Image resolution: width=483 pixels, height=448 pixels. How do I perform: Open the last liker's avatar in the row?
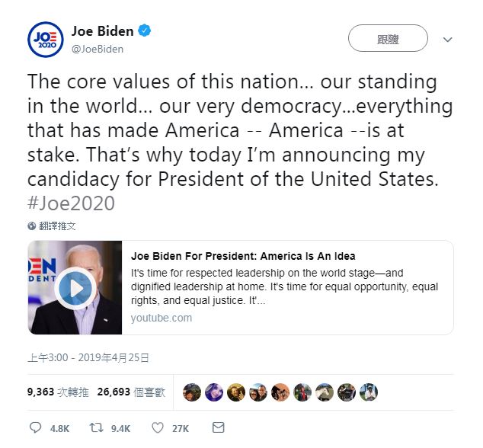(369, 392)
